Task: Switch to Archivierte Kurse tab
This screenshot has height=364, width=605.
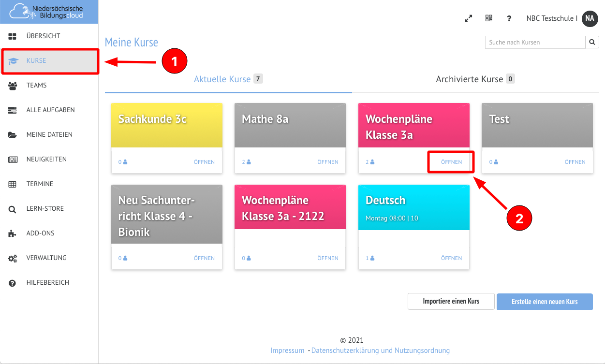Action: tap(470, 79)
